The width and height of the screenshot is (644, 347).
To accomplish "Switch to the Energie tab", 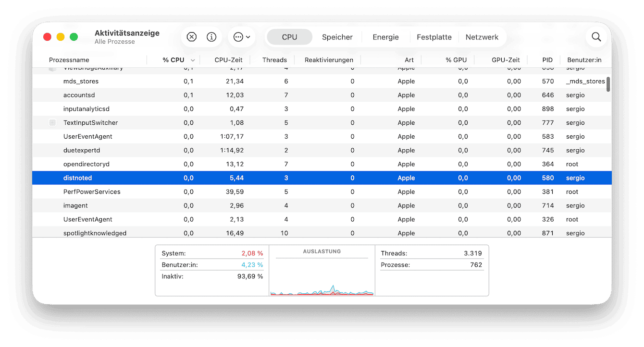I will pyautogui.click(x=385, y=37).
